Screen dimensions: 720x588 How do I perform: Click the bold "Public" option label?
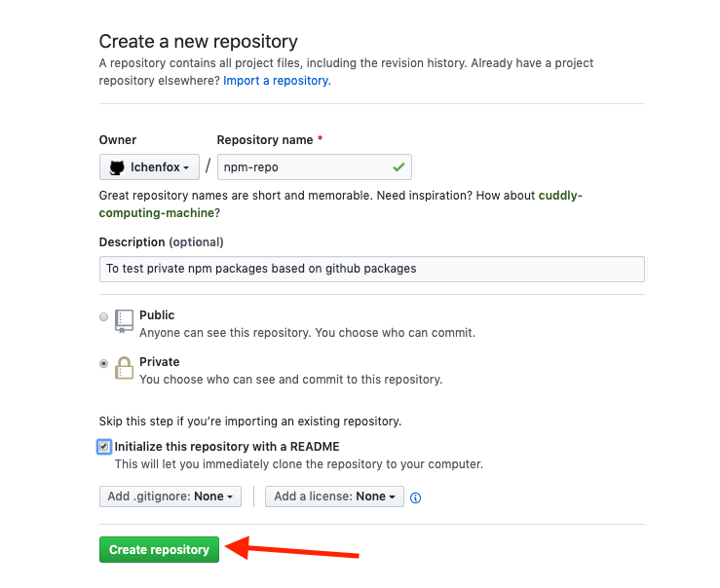coord(157,315)
